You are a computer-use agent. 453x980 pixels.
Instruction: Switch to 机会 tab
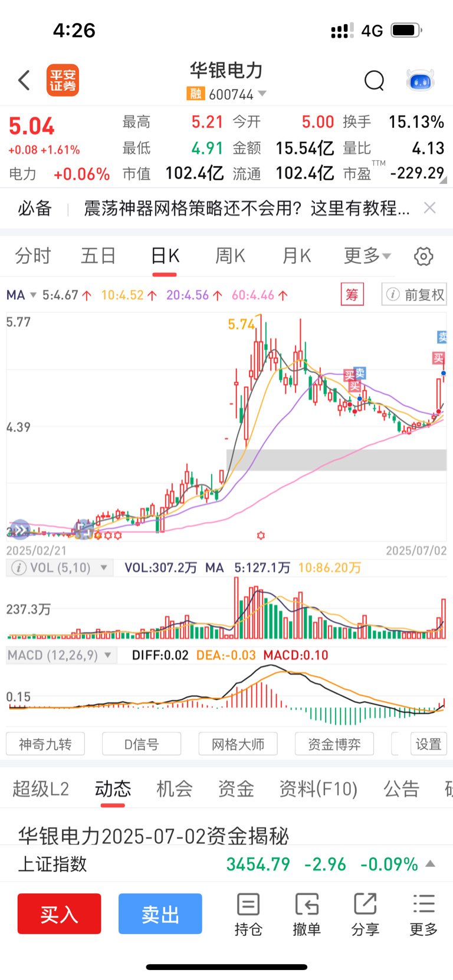(175, 788)
